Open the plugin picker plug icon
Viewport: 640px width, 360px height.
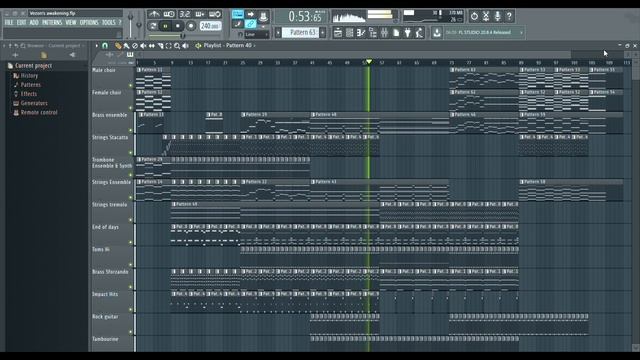(408, 33)
